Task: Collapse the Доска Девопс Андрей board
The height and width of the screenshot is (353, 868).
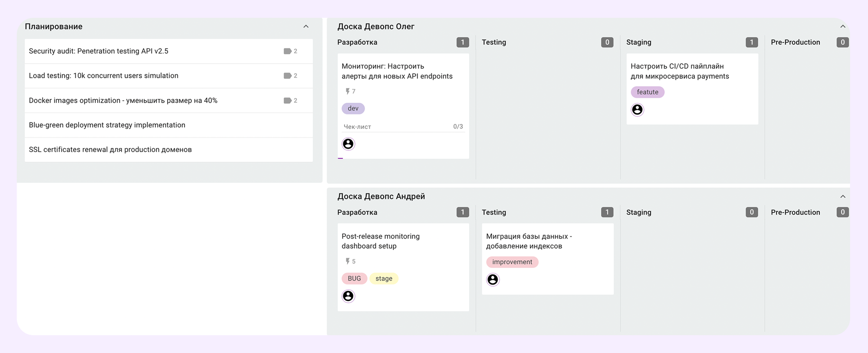Action: pyautogui.click(x=843, y=196)
